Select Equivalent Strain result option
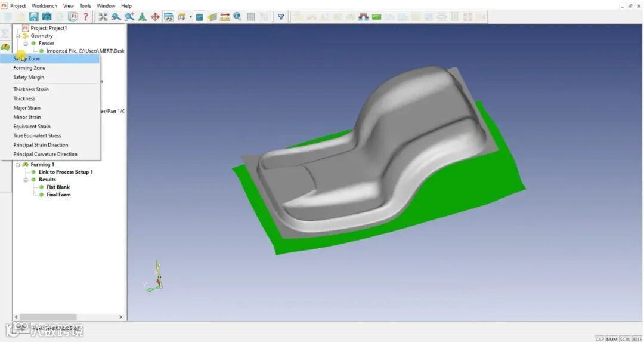The image size is (644, 342). pyautogui.click(x=50, y=126)
